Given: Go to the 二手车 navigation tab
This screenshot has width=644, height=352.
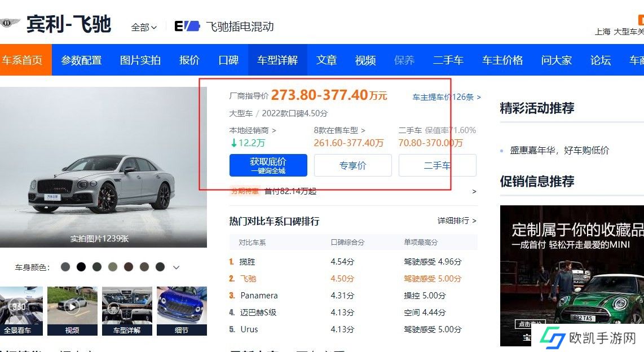Looking at the screenshot, I should 448,60.
